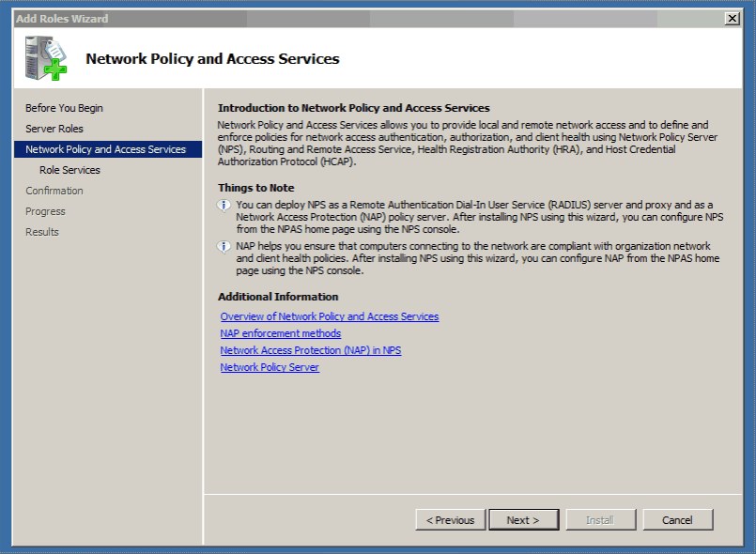Click the Additional Information heading
Viewport: 756px width, 554px height.
[278, 297]
